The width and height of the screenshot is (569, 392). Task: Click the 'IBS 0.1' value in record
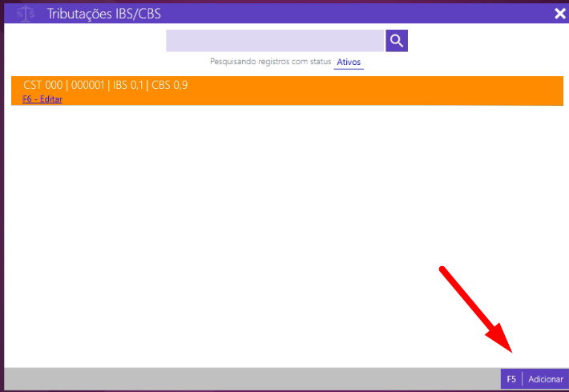point(129,85)
